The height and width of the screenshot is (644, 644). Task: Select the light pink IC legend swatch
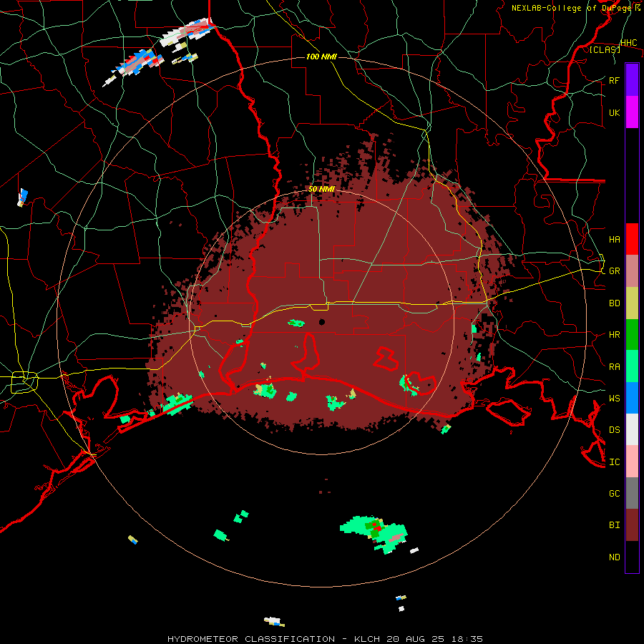tap(632, 462)
